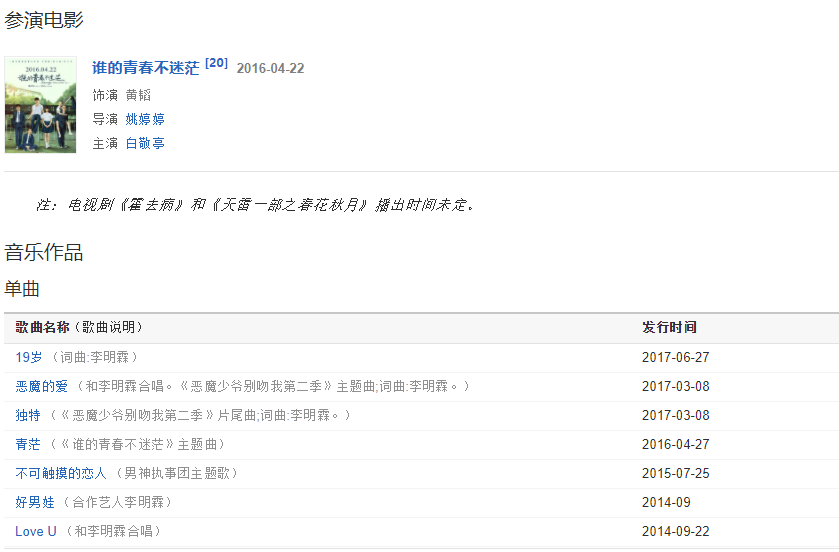
Task: Open the song link Love U
Action: 36,531
